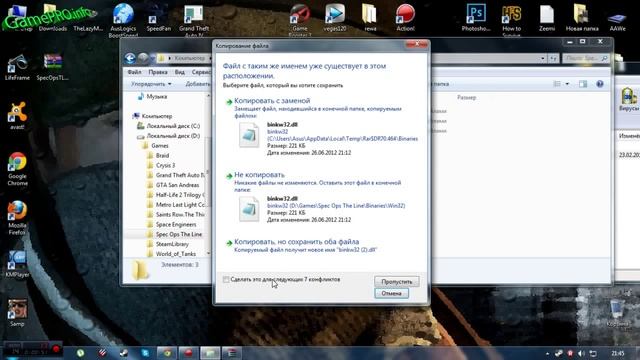Image resolution: width=640 pixels, height=360 pixels.
Task: Click the Chrome taskbar button
Action: coord(167,353)
